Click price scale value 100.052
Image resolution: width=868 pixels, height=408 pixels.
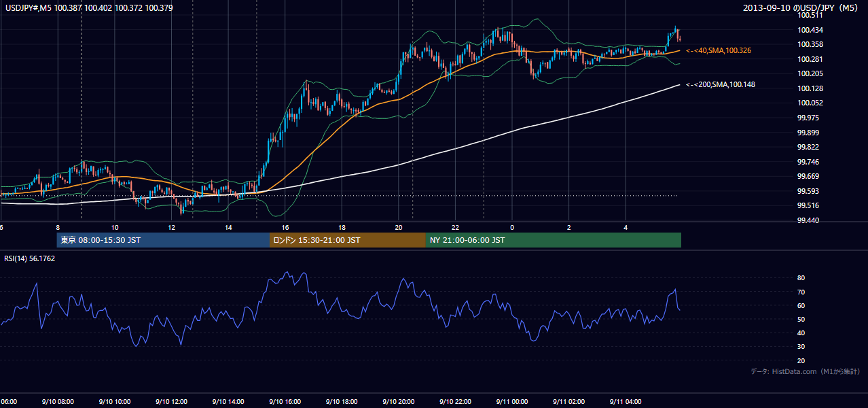pos(810,103)
